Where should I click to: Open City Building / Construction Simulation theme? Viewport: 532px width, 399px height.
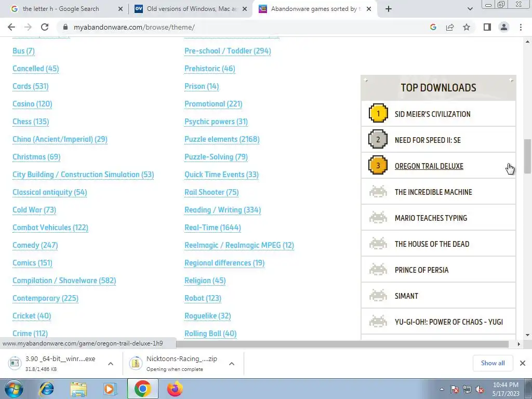pyautogui.click(x=83, y=175)
